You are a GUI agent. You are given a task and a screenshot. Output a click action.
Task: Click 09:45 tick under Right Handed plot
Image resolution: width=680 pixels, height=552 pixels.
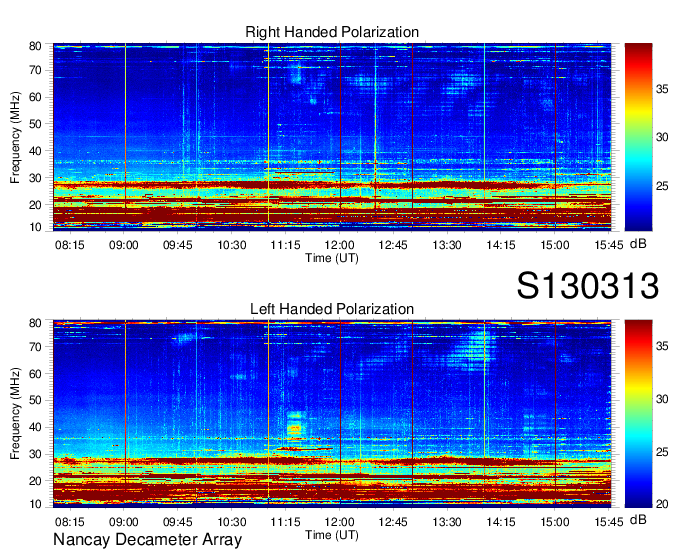click(x=177, y=245)
